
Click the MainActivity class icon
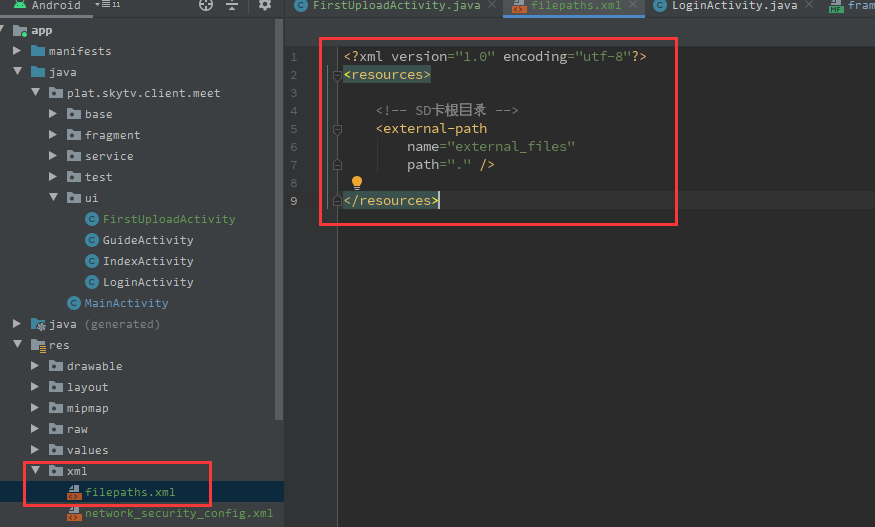click(74, 303)
